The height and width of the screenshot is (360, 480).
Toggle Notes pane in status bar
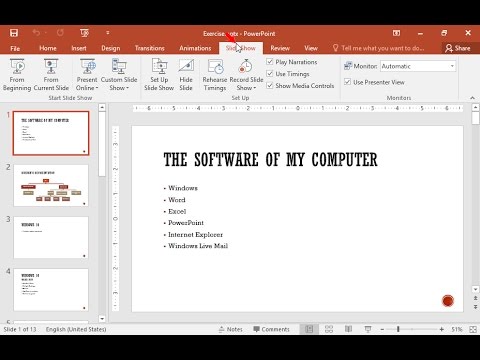(x=231, y=329)
